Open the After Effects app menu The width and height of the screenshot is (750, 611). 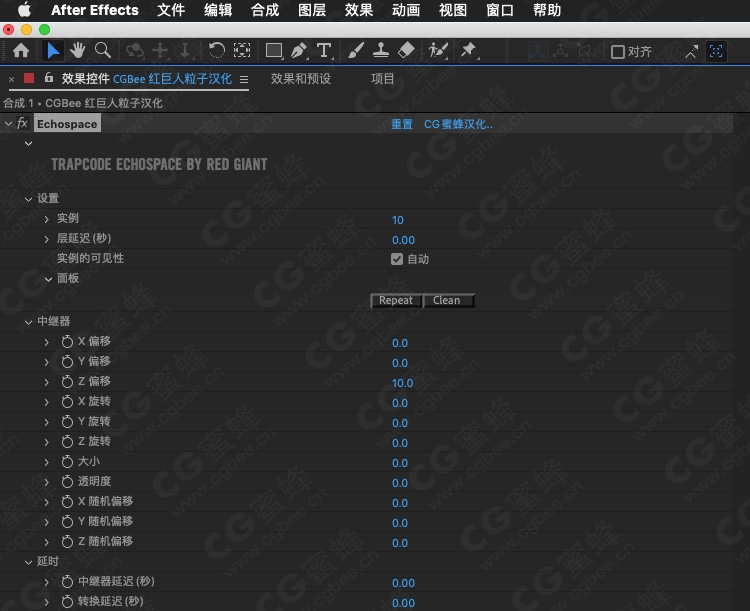point(95,10)
